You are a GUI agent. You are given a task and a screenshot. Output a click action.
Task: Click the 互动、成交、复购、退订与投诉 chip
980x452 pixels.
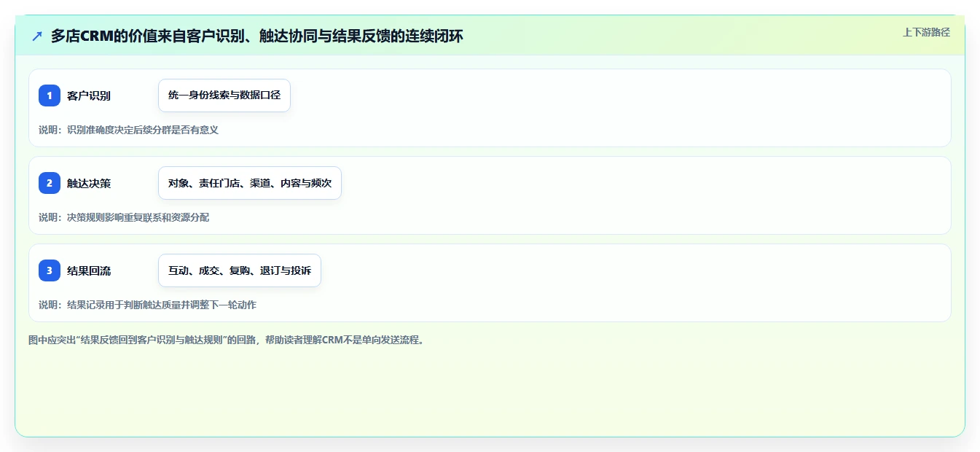(x=240, y=270)
